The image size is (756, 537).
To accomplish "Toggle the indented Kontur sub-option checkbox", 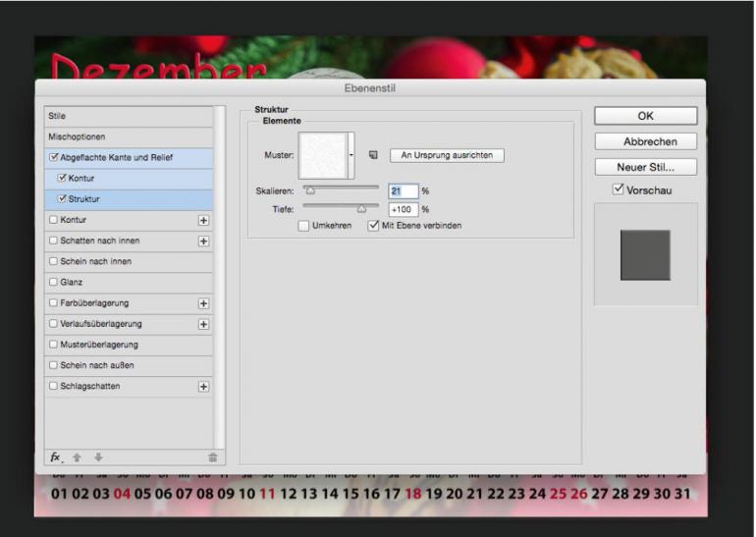I will pyautogui.click(x=62, y=178).
